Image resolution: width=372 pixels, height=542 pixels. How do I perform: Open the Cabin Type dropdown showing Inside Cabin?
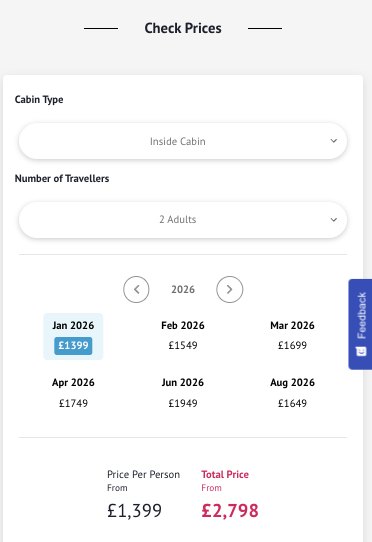[183, 141]
